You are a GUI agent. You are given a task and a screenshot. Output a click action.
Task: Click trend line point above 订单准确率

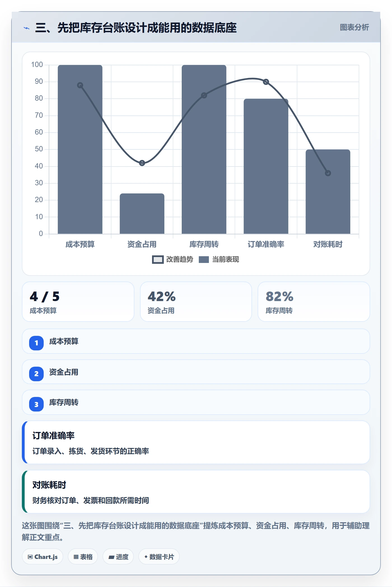(266, 82)
